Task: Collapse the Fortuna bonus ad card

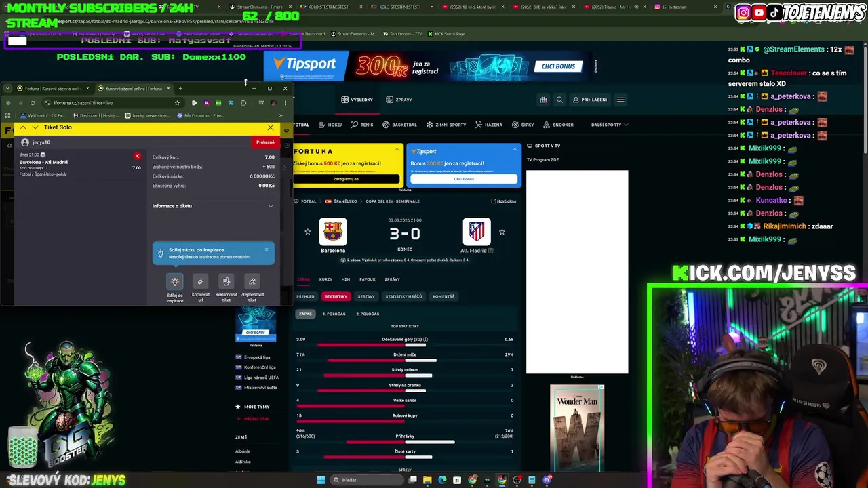Action: point(397,150)
